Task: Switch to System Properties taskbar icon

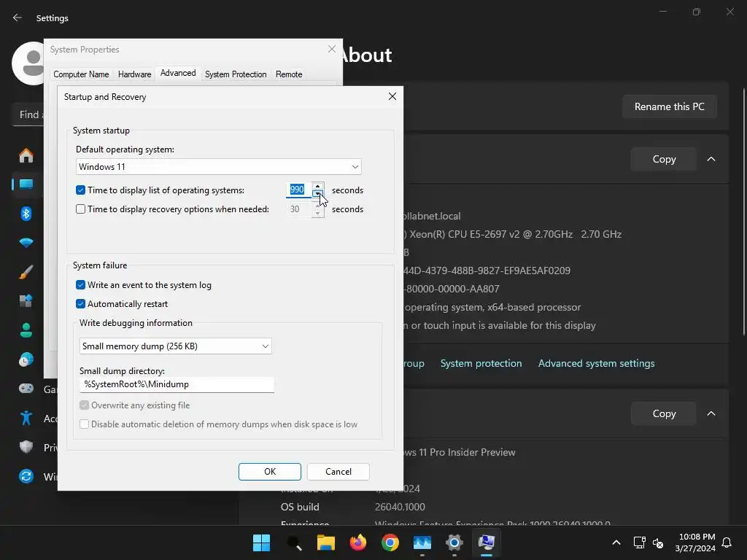Action: click(487, 542)
